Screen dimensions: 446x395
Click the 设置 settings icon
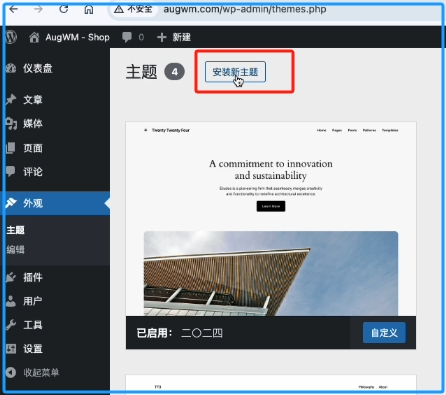(11, 349)
